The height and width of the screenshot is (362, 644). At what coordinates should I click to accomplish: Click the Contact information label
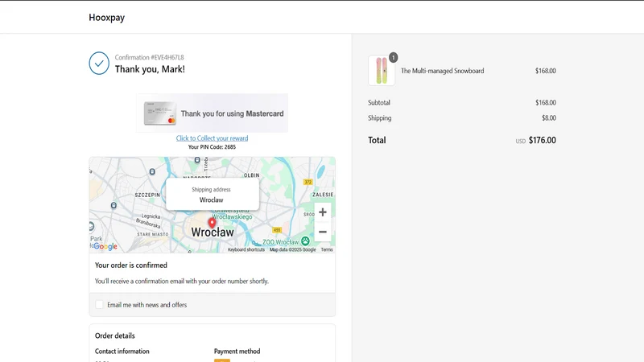click(122, 352)
